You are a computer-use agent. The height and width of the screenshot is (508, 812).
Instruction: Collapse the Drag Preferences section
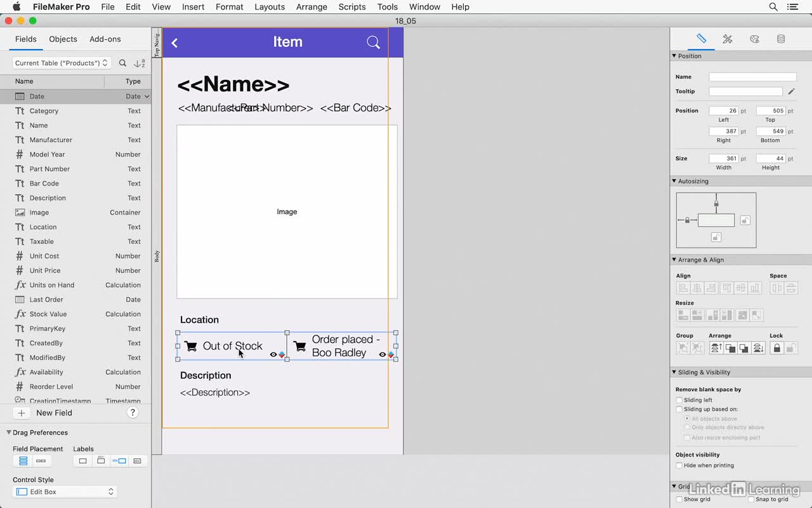pyautogui.click(x=9, y=432)
